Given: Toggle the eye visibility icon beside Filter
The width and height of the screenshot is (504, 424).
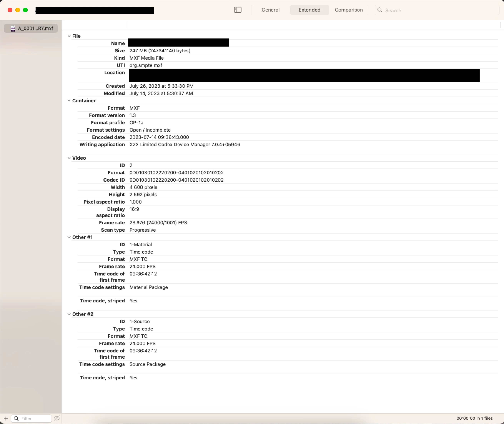Looking at the screenshot, I should [57, 418].
